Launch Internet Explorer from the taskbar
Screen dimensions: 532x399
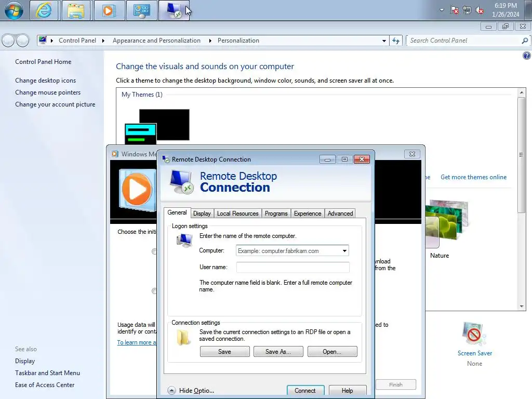[x=44, y=10]
